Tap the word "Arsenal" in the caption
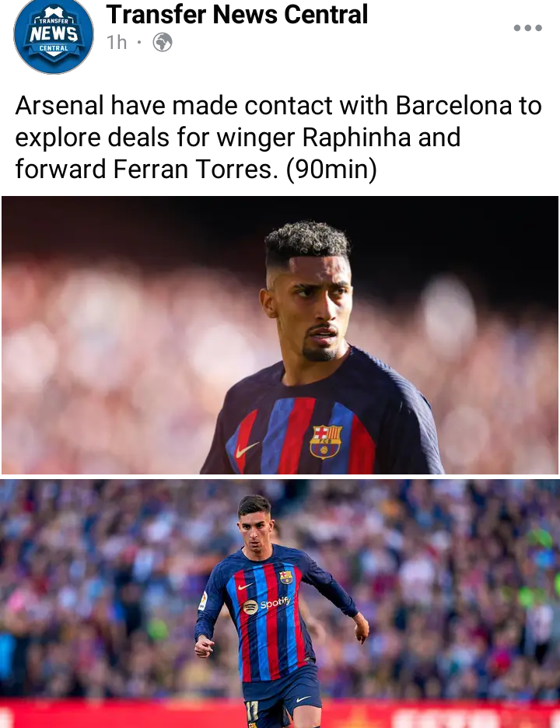 click(59, 106)
